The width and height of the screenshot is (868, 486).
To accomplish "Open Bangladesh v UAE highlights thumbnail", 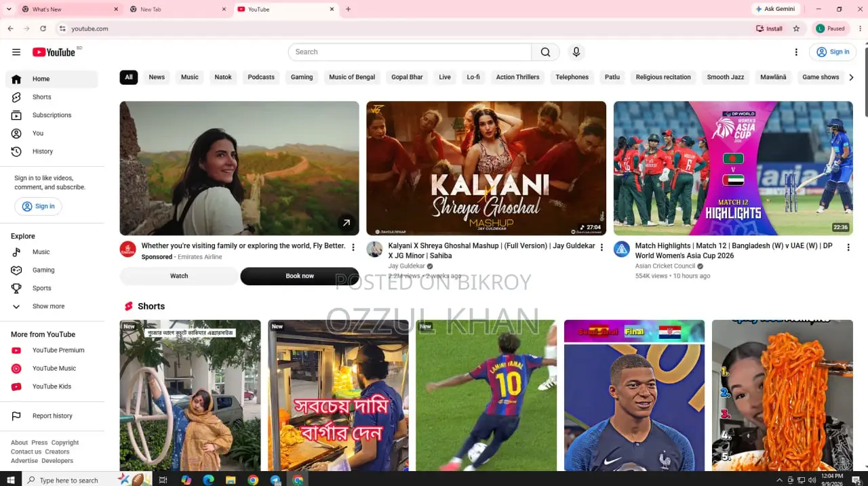I will point(733,168).
